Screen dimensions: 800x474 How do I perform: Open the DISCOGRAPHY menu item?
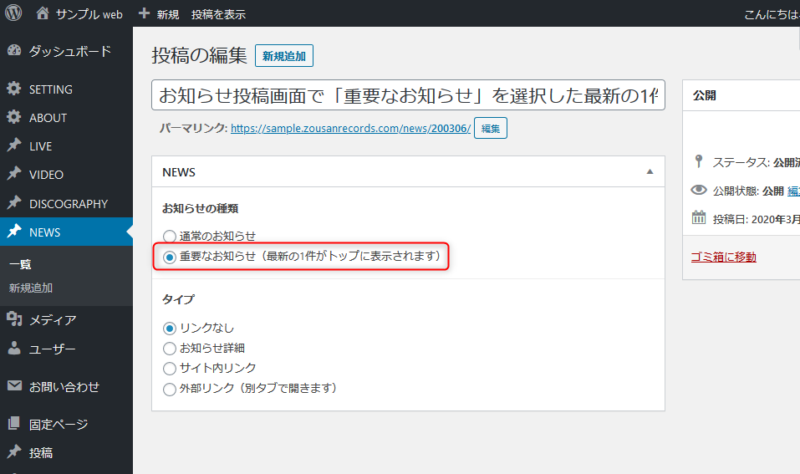click(68, 204)
